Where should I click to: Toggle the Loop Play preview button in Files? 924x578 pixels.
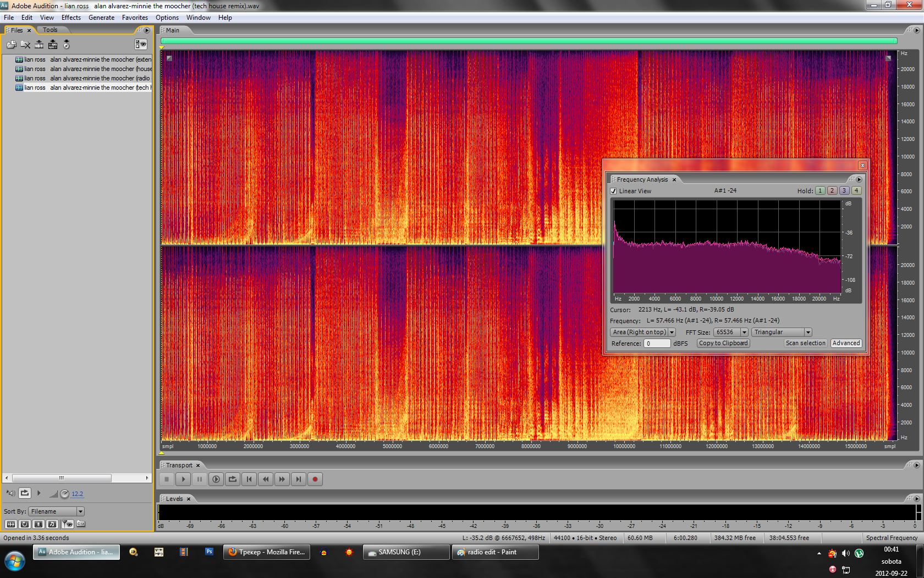pyautogui.click(x=25, y=493)
